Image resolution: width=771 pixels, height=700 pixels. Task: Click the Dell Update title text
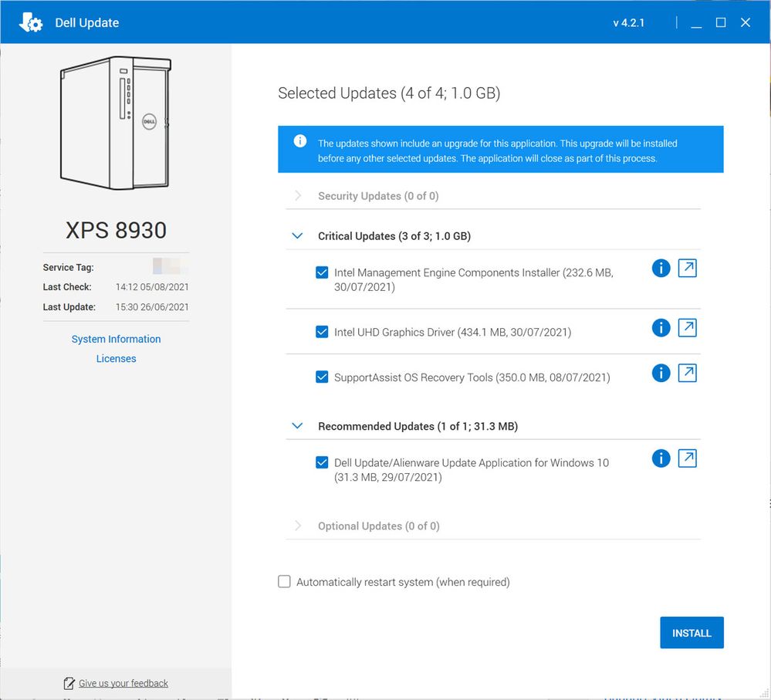87,23
